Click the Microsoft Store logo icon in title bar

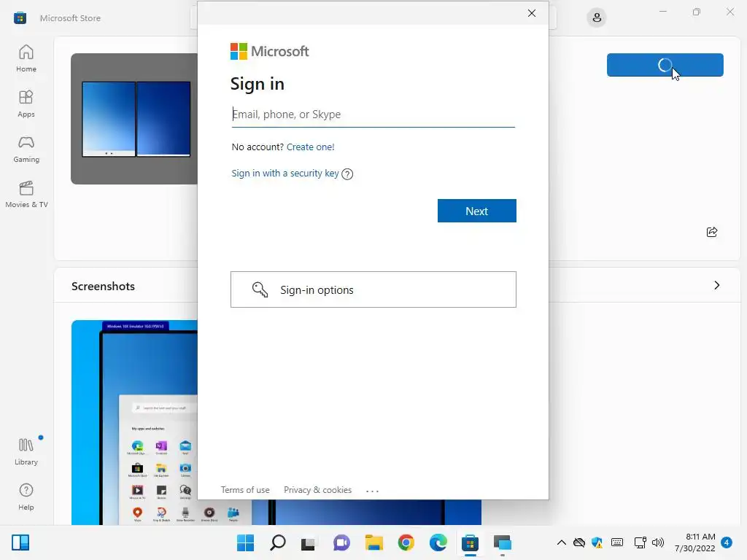(20, 18)
